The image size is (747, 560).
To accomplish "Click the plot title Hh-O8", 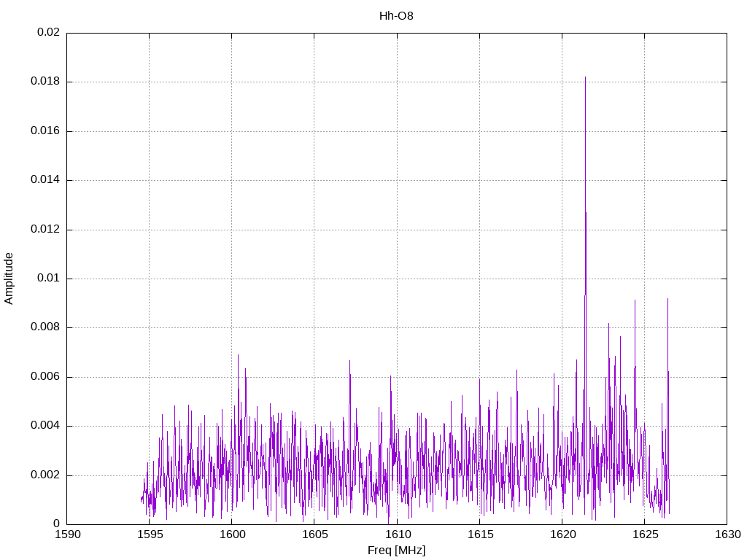I will coord(396,16).
